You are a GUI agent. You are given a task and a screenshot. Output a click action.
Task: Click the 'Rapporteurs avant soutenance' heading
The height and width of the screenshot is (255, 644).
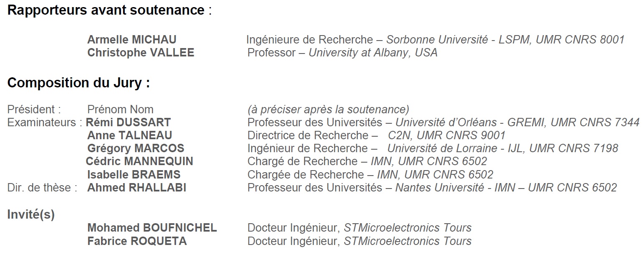click(x=106, y=10)
